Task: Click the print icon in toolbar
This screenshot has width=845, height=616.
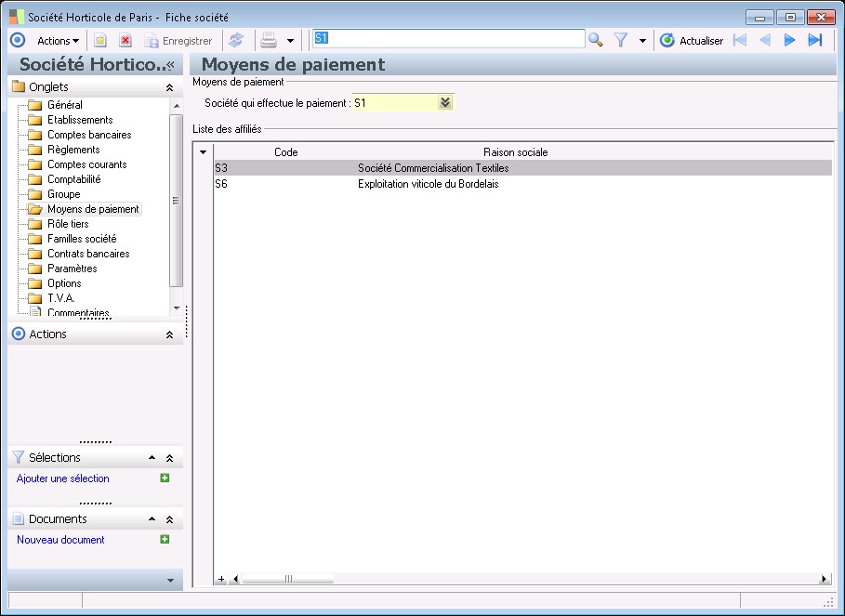Action: (x=269, y=40)
